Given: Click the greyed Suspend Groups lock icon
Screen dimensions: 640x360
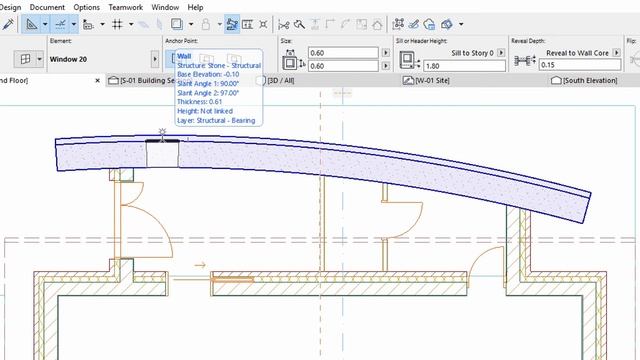Looking at the screenshot, I should [x=206, y=24].
